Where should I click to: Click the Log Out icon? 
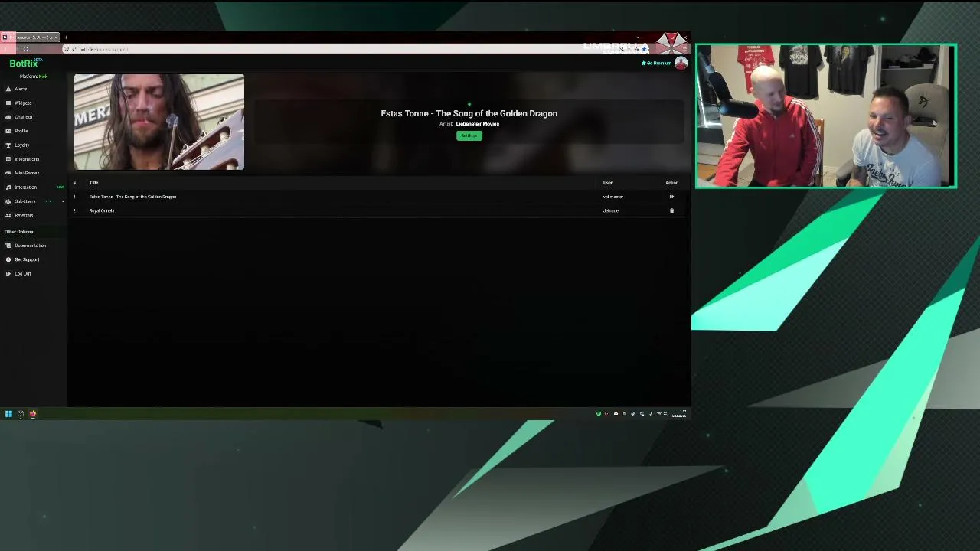(8, 274)
